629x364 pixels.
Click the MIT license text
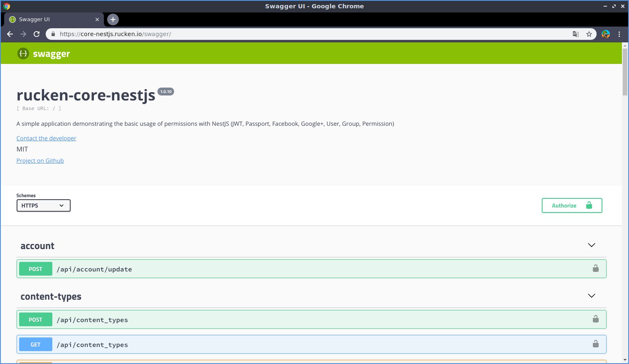(22, 149)
